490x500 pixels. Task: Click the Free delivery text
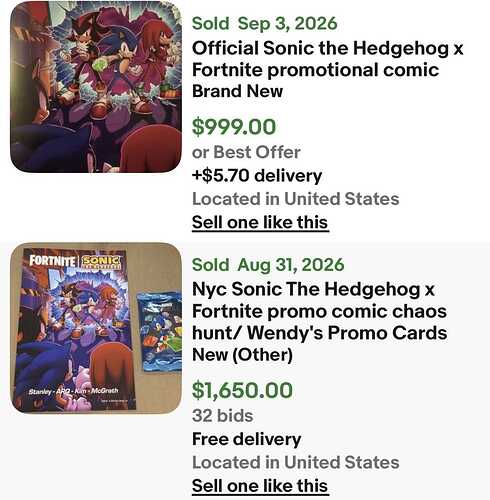coord(247,439)
